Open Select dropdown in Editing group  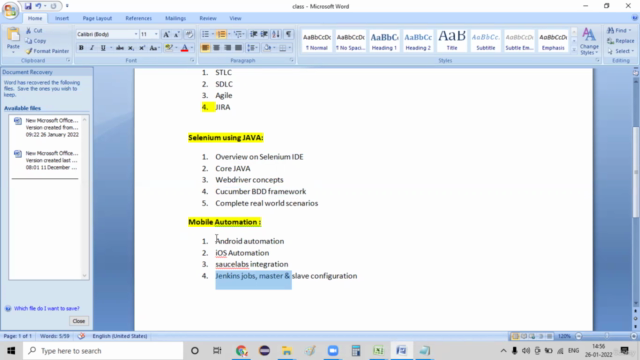pyautogui.click(x=621, y=51)
